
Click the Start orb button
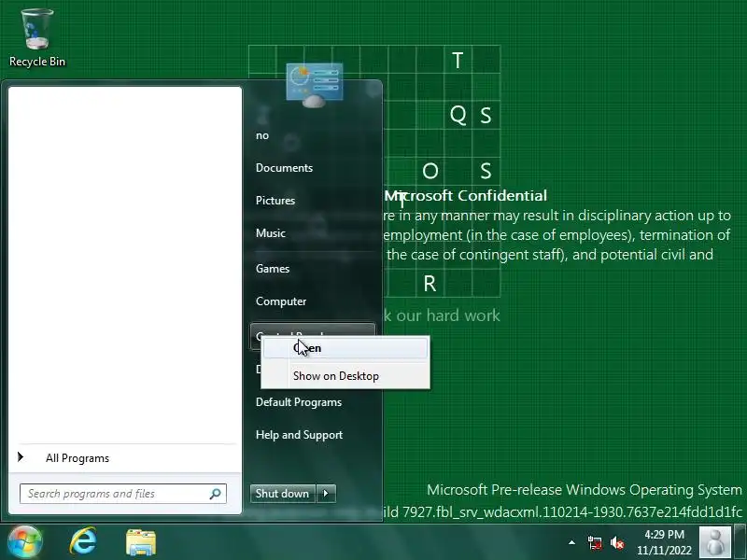coord(25,542)
